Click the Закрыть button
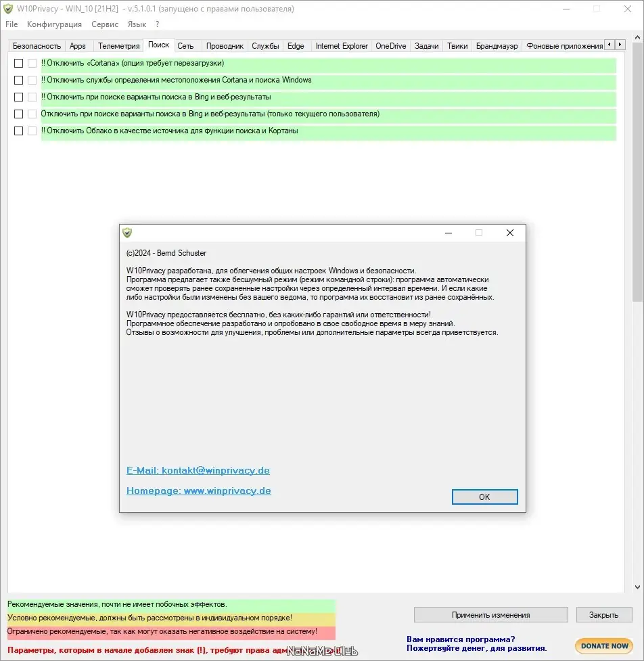Viewport: 644px width, 661px height. (x=604, y=615)
